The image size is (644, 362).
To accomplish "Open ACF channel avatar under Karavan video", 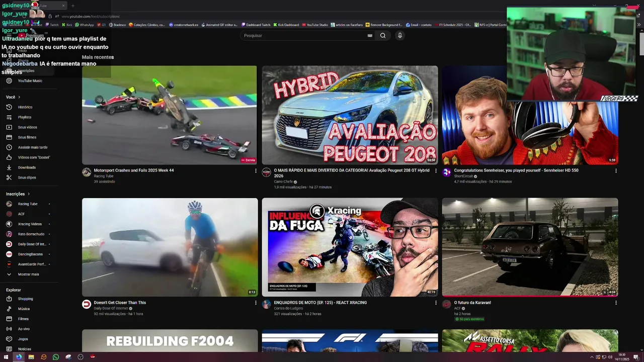I will 446,304.
